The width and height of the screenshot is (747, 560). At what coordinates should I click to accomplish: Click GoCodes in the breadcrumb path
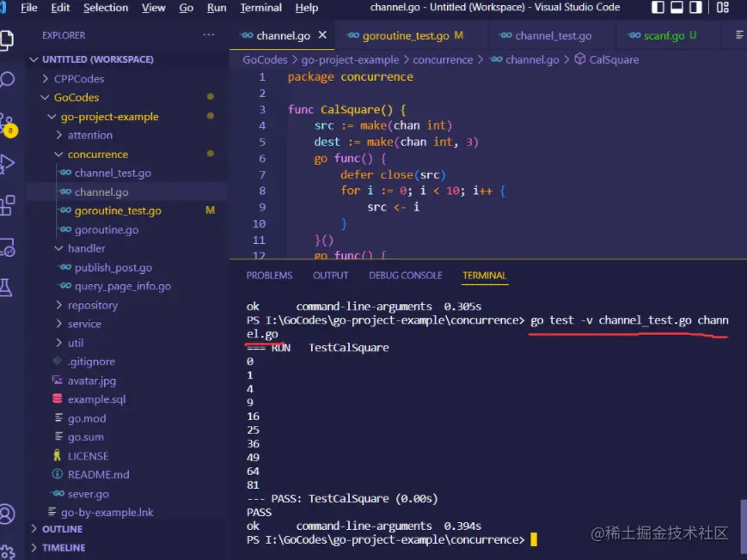265,59
